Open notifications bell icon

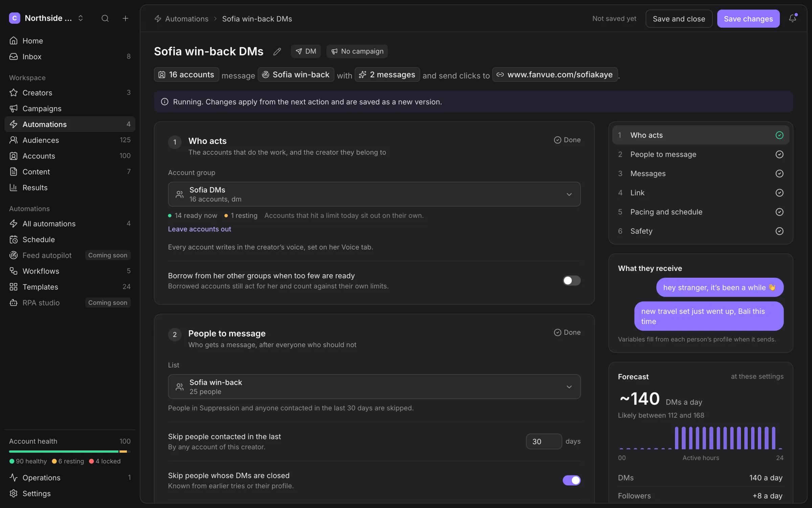(792, 18)
